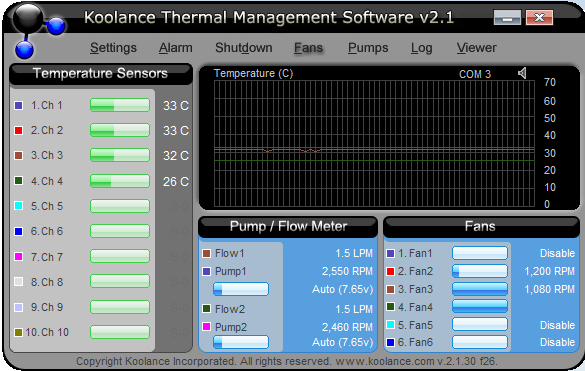Click the Ch 1 temperature bar
Viewport: 585px width, 371px height.
point(120,105)
